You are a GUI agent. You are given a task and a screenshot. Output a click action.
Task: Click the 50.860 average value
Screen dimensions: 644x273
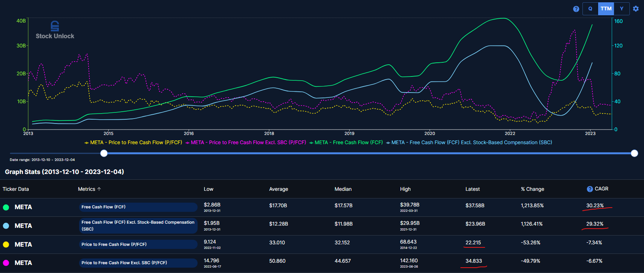(x=277, y=261)
